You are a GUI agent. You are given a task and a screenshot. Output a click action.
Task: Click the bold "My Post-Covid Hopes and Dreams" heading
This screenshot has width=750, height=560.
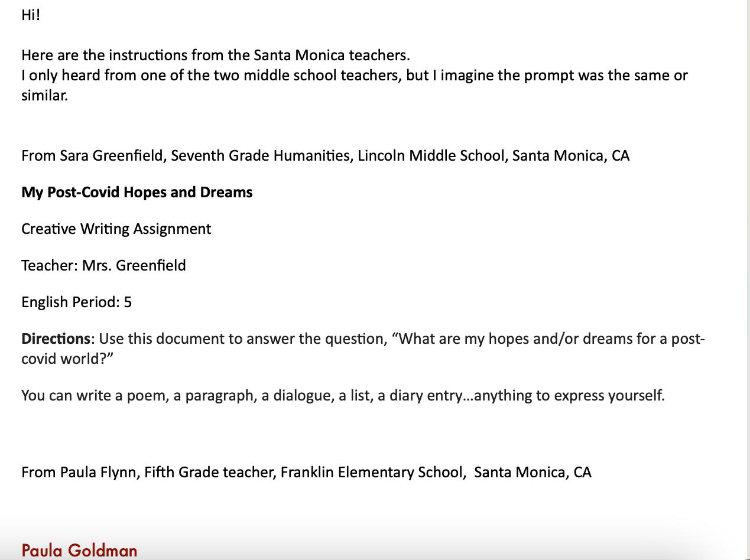pyautogui.click(x=137, y=193)
